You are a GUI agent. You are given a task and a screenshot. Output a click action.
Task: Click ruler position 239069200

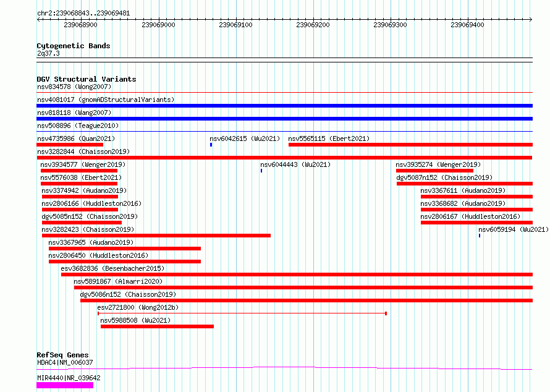click(313, 25)
